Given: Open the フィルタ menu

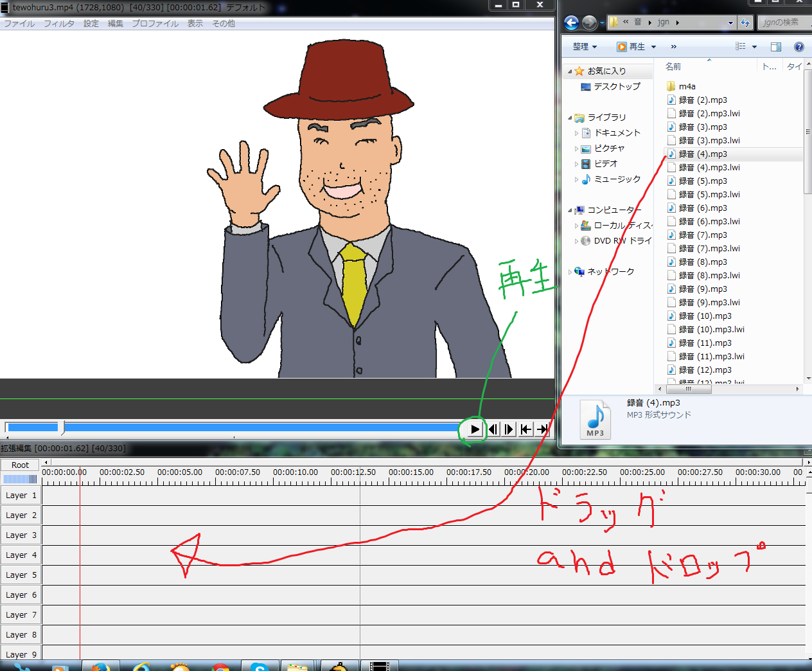Looking at the screenshot, I should click(59, 24).
